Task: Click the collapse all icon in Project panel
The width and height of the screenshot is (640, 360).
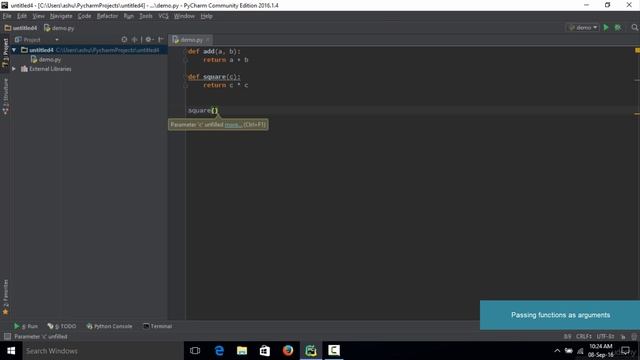Action: pyautogui.click(x=134, y=40)
